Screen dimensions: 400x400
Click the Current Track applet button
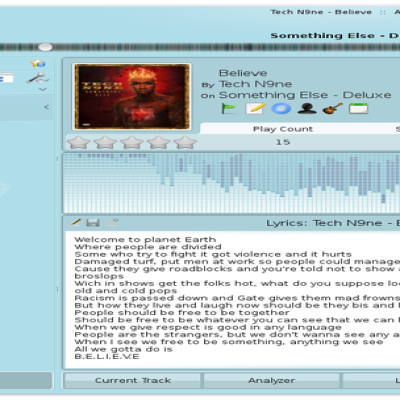(132, 380)
